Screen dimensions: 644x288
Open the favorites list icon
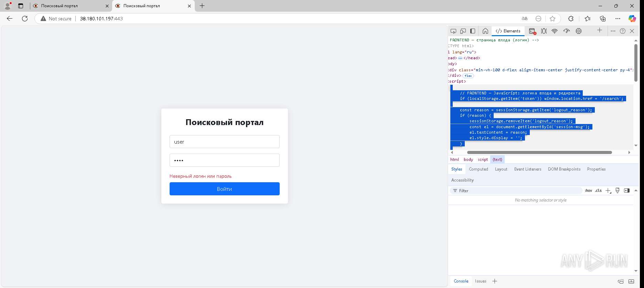click(587, 19)
